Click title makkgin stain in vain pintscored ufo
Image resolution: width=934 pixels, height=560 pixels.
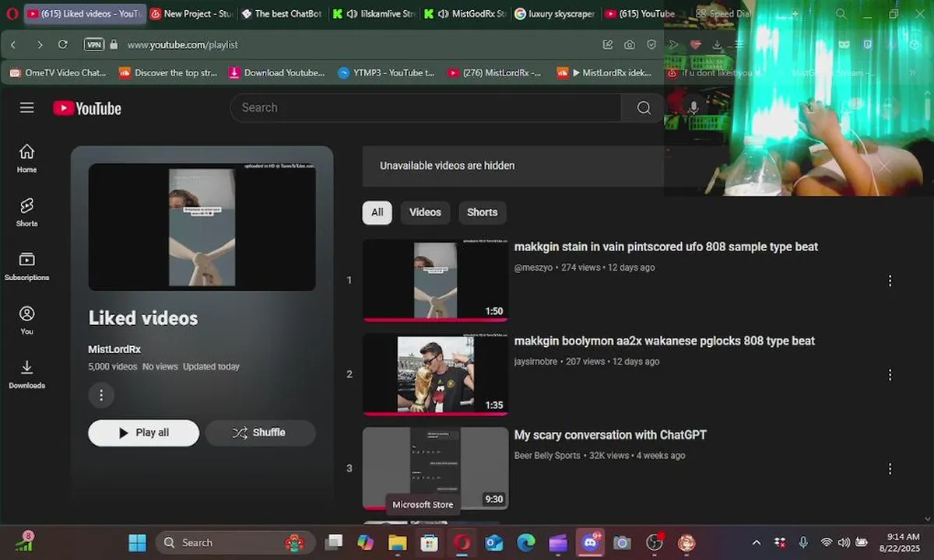point(666,247)
